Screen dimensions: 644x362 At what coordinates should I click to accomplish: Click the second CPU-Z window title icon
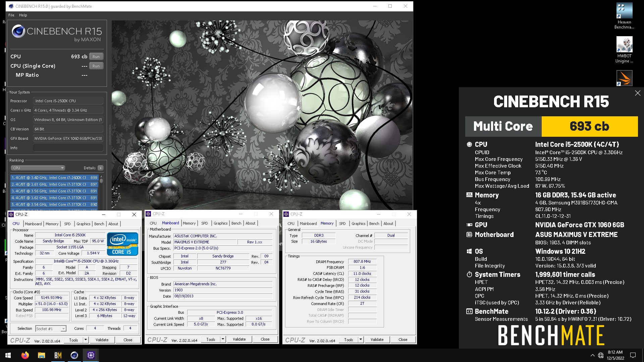pyautogui.click(x=148, y=214)
